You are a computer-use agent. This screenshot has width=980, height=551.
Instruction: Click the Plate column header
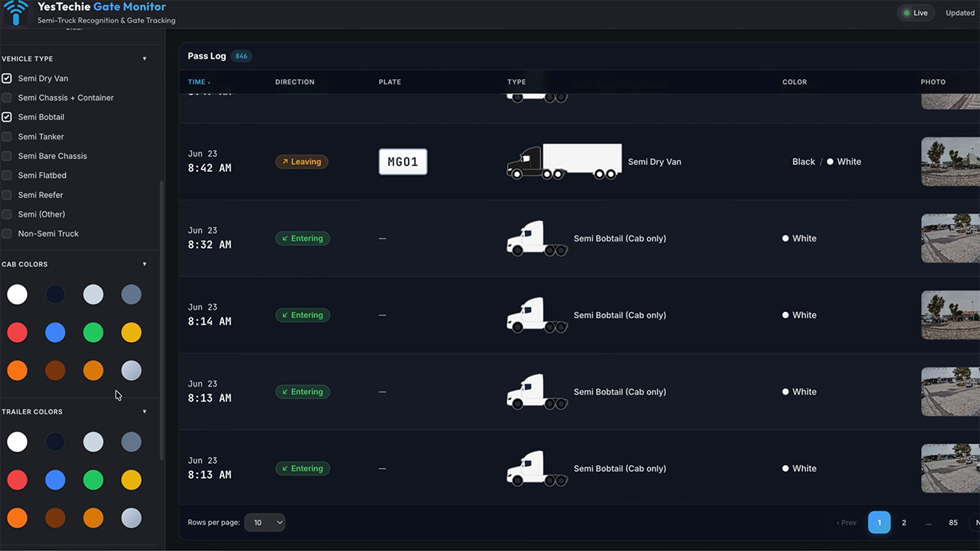click(x=390, y=82)
